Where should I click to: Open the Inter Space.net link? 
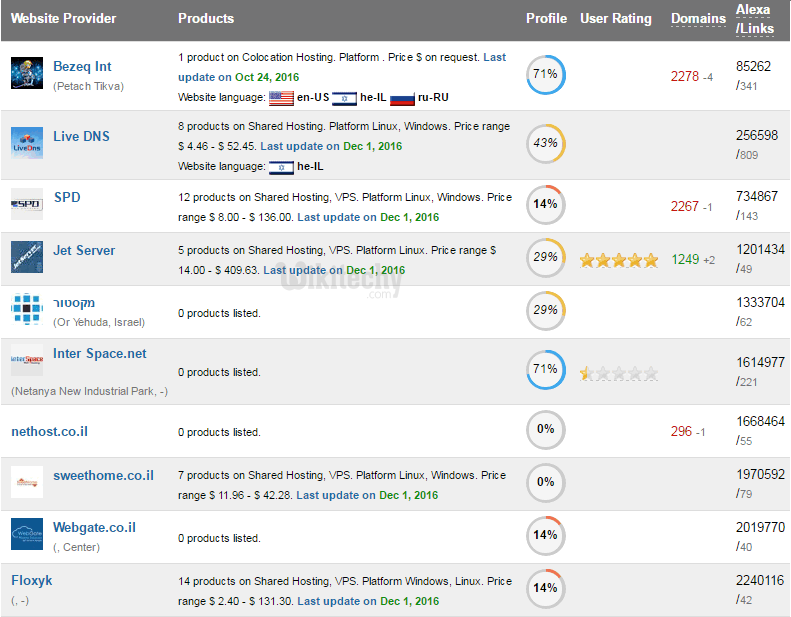point(100,354)
